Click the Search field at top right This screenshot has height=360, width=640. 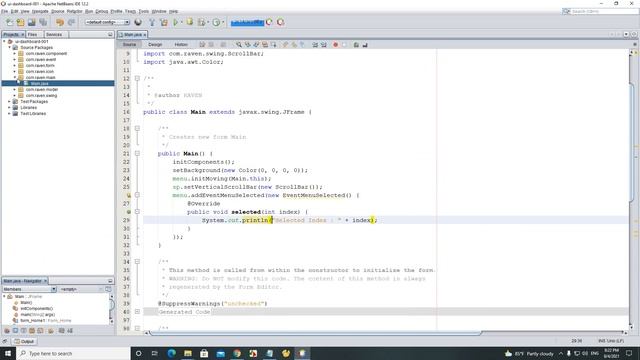600,11
